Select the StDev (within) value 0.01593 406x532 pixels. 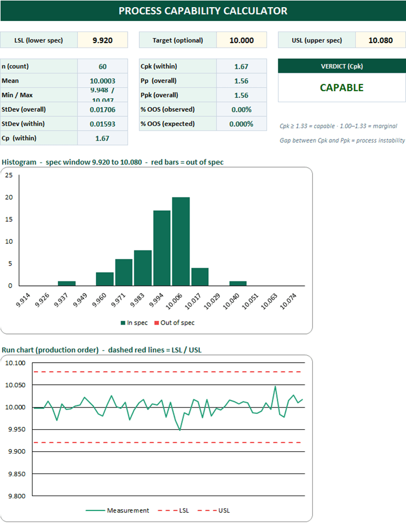102,124
